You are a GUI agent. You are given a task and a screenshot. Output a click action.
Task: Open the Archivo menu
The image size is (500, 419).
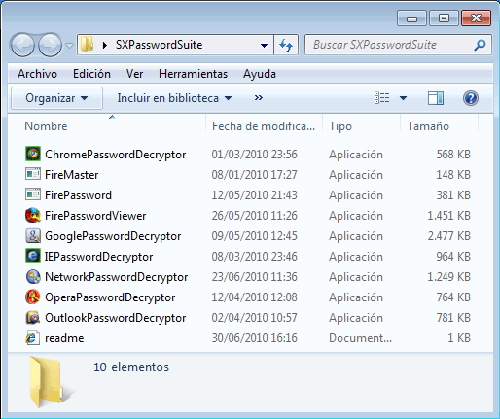(37, 74)
